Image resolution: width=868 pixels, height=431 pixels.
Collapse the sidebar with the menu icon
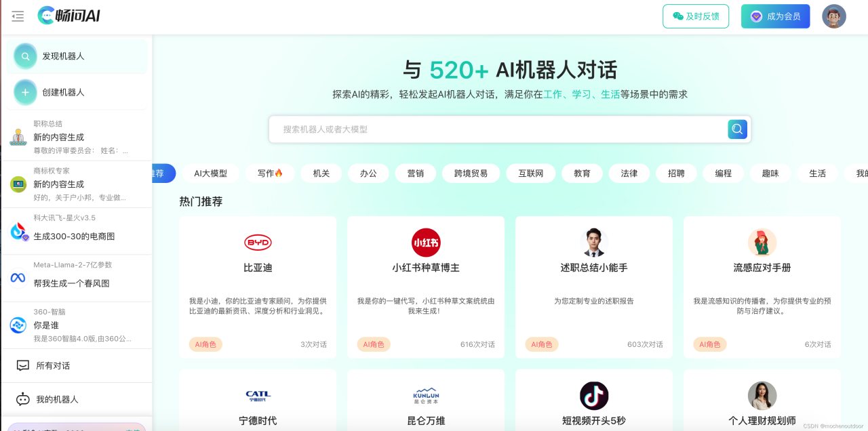pyautogui.click(x=18, y=16)
